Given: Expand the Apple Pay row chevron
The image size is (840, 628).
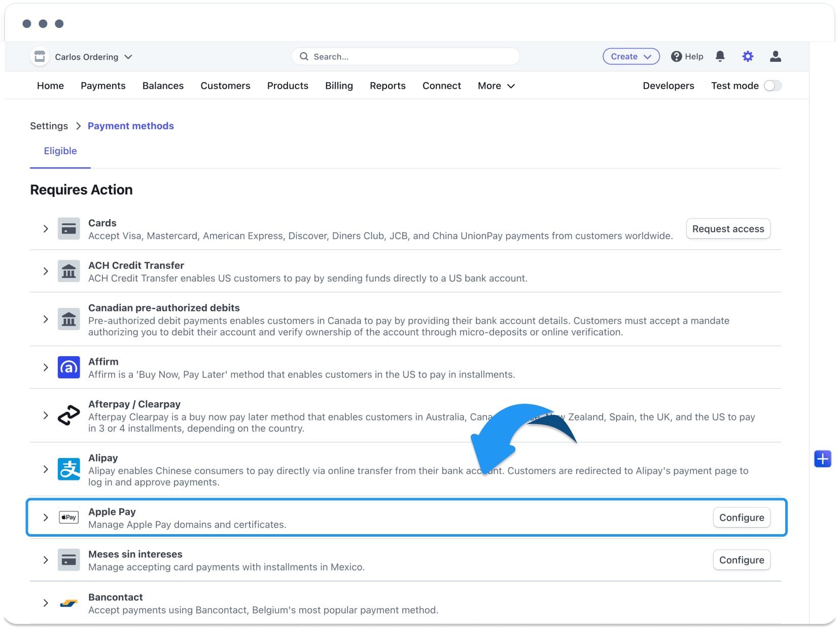Looking at the screenshot, I should pyautogui.click(x=46, y=517).
